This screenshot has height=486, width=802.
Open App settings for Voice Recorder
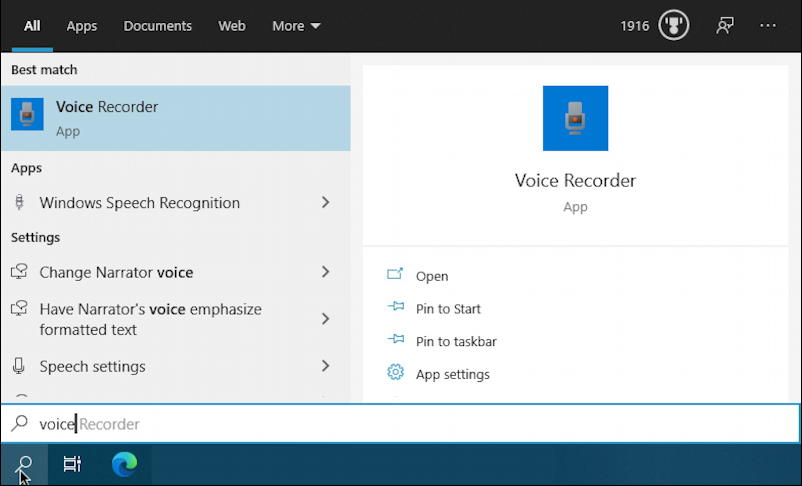(x=453, y=374)
